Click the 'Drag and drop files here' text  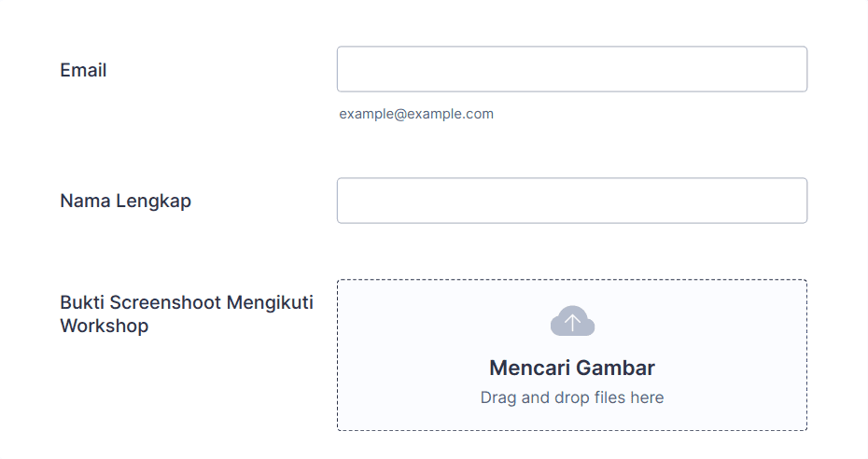[x=572, y=397]
